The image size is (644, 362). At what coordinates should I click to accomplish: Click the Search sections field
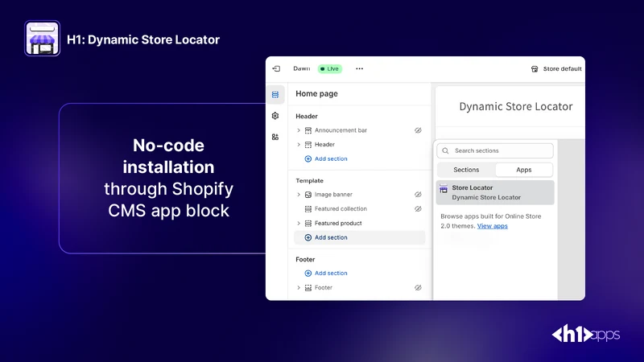[495, 150]
